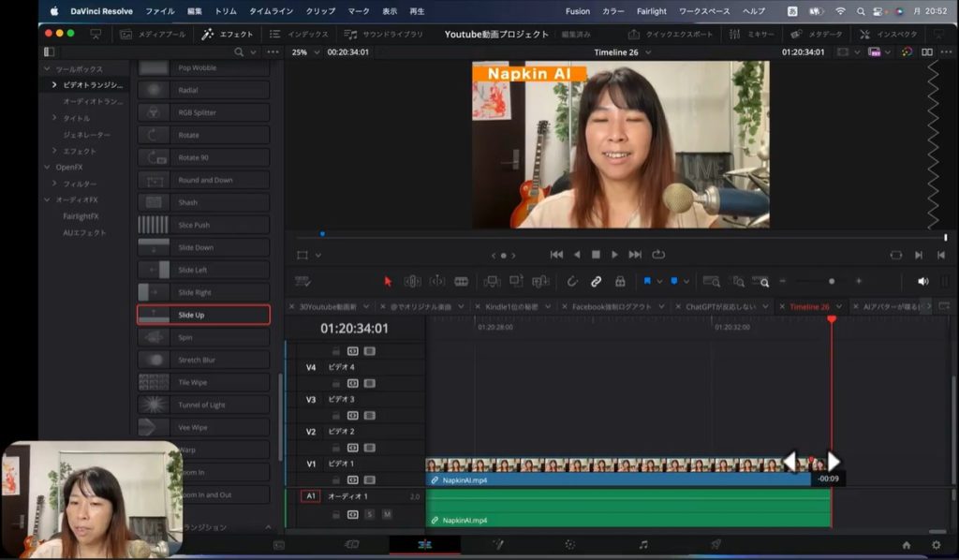
Task: Open the 25% viewer zoom dropdown
Action: [x=304, y=52]
